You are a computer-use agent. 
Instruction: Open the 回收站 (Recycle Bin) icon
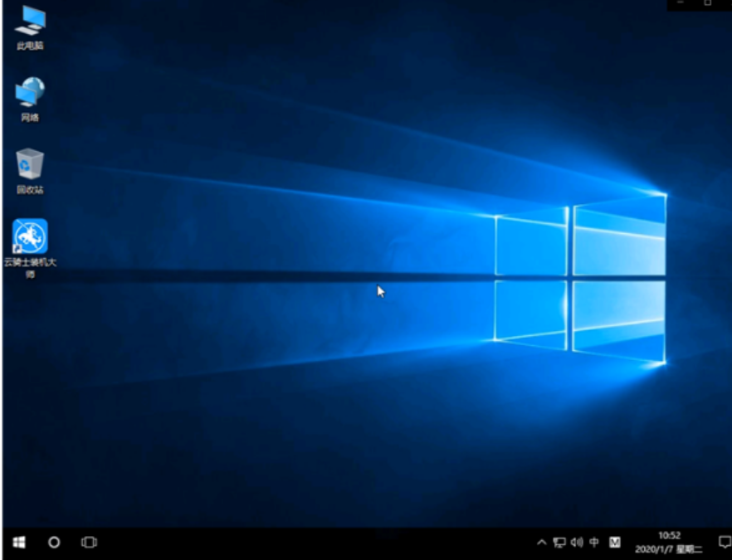31,160
